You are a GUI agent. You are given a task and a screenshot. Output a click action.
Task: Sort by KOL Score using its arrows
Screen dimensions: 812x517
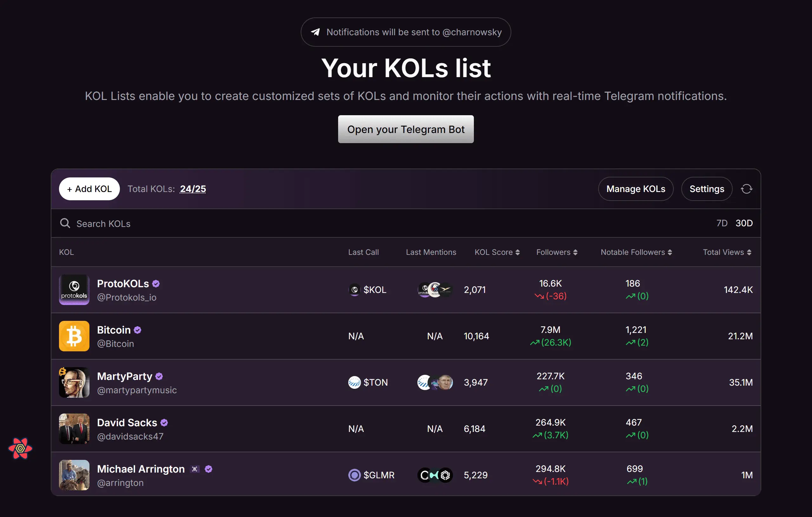pyautogui.click(x=517, y=252)
